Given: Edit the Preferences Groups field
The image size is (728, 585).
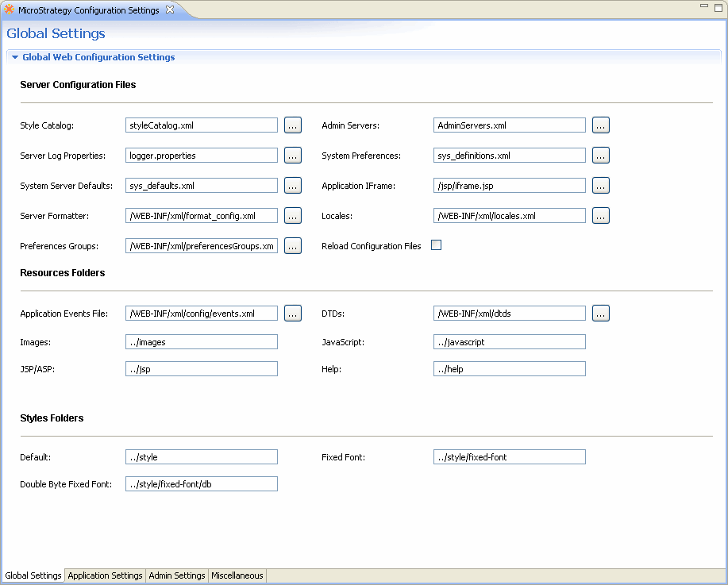Looking at the screenshot, I should click(202, 245).
